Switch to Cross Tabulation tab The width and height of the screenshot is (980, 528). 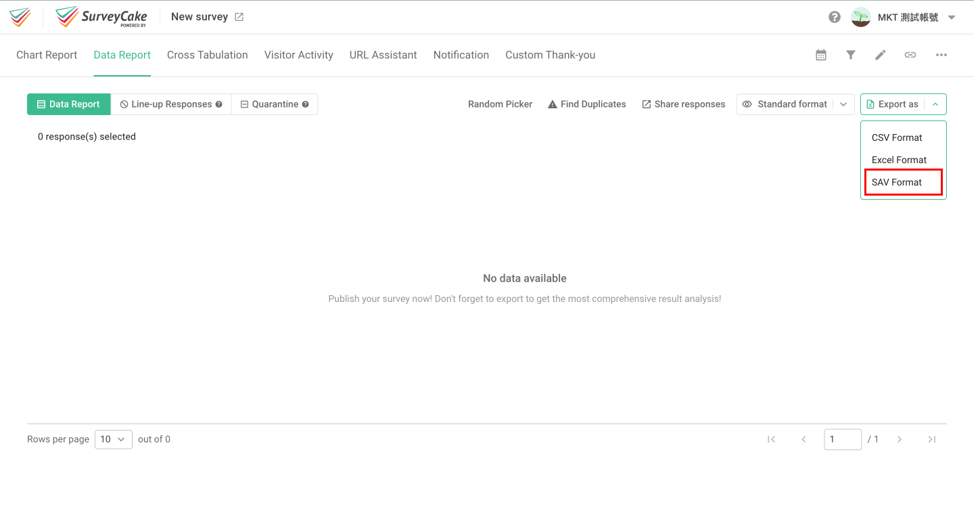pyautogui.click(x=207, y=56)
